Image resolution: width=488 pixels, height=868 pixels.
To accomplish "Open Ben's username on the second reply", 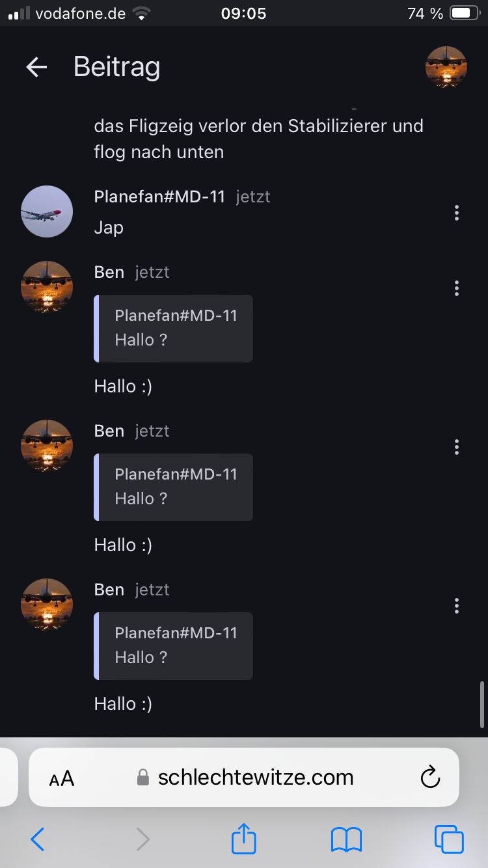I will coord(109,431).
